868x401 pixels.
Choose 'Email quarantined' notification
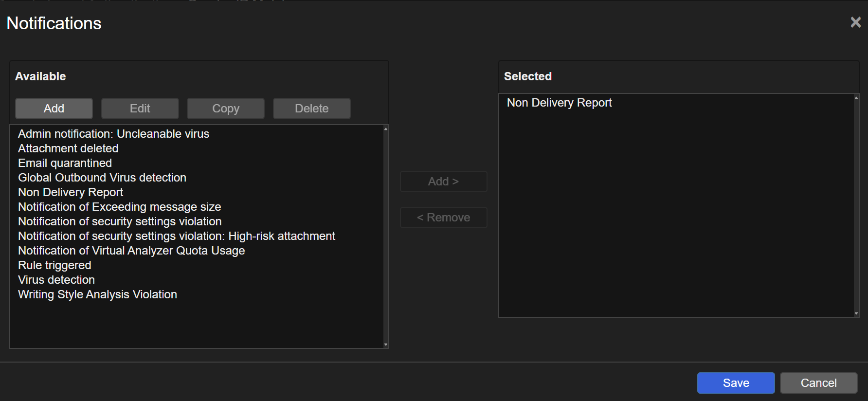65,163
